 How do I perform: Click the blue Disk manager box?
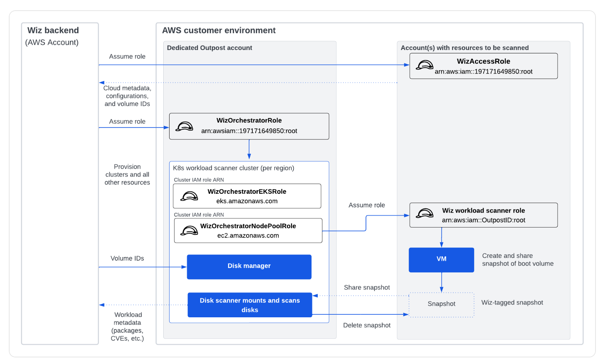[249, 267]
